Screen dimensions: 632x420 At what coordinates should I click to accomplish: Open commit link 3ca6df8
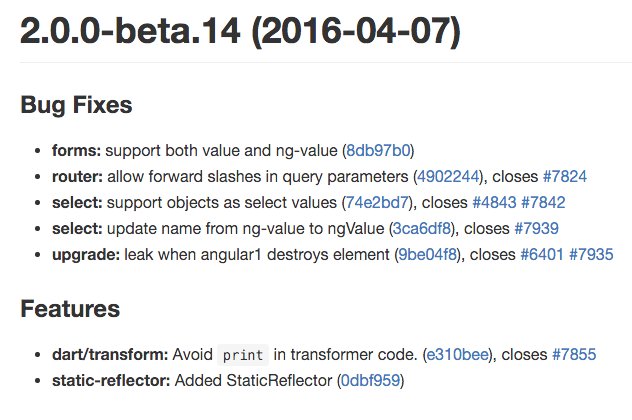point(422,229)
